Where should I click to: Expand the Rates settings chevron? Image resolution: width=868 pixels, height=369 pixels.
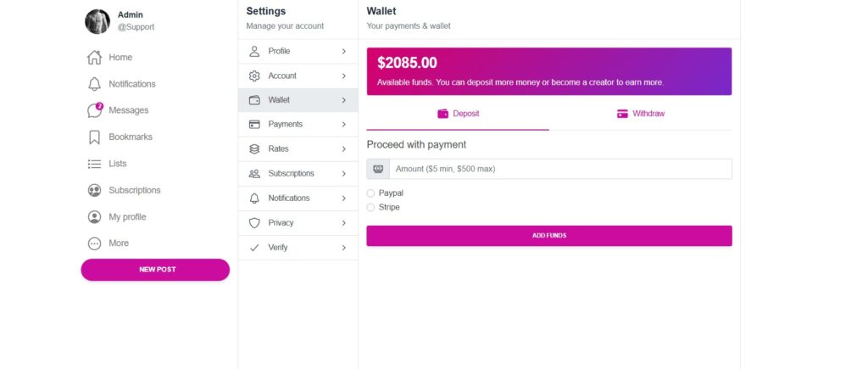tap(344, 149)
